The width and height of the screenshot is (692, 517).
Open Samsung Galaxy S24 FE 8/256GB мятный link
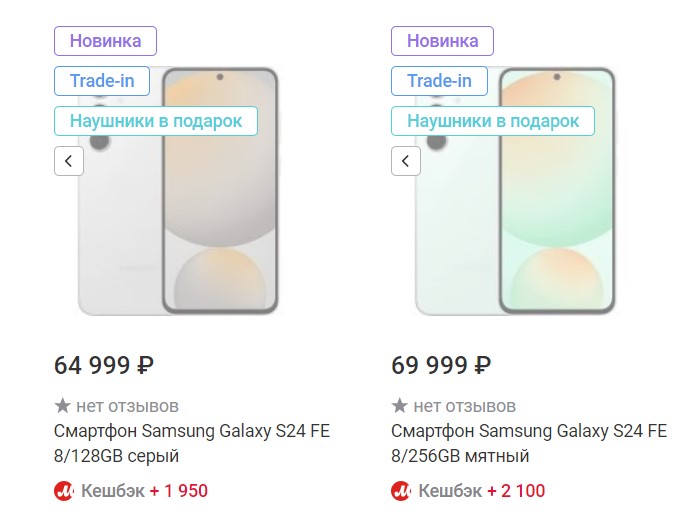[529, 443]
